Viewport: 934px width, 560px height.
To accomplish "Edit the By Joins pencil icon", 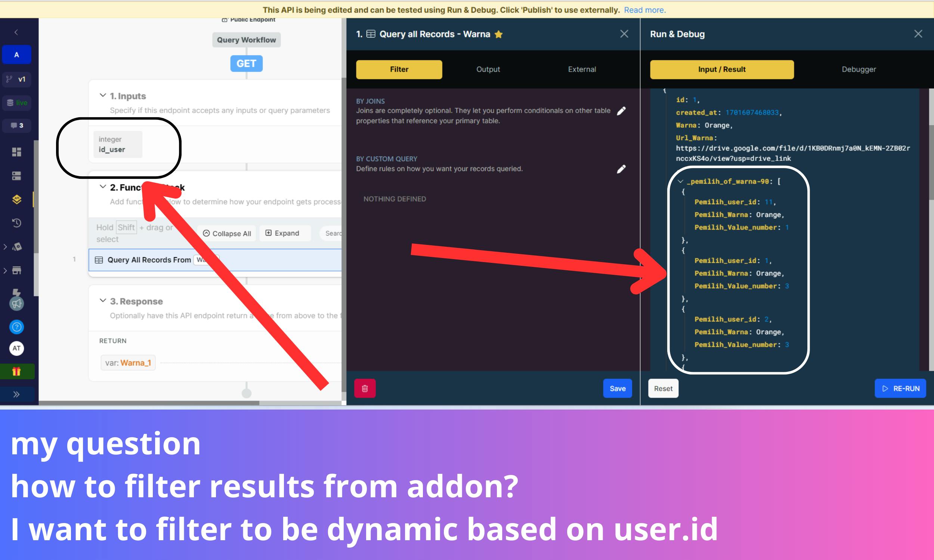I will [621, 111].
